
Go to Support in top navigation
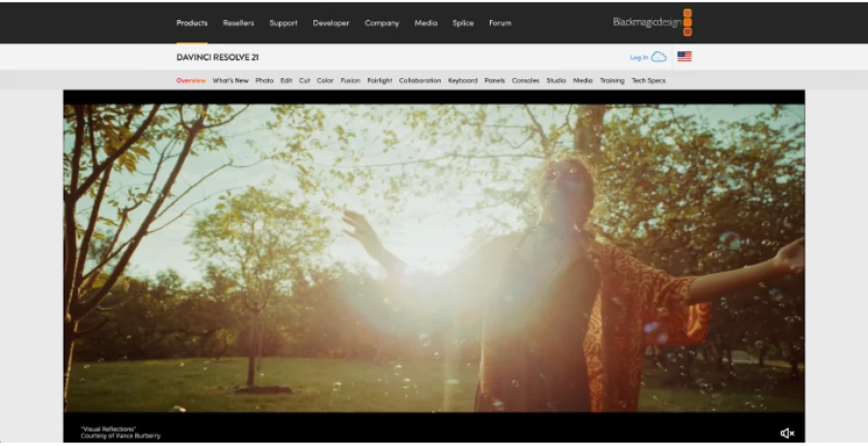coord(284,23)
